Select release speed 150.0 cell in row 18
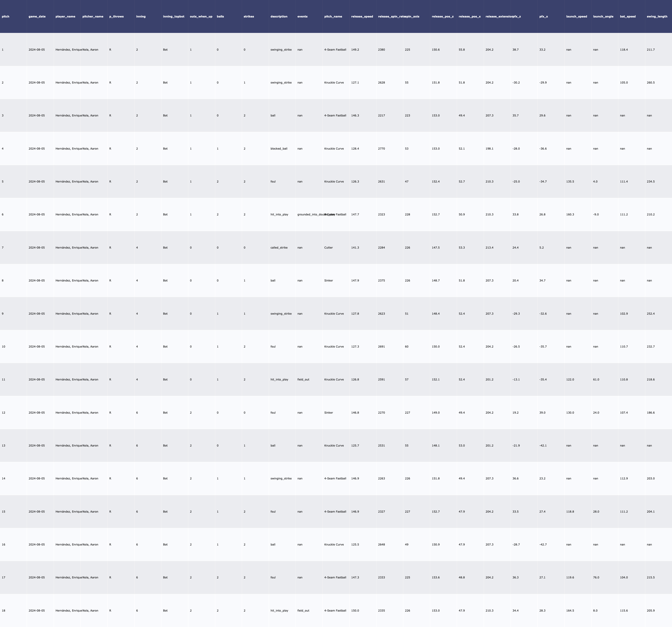 pos(355,611)
